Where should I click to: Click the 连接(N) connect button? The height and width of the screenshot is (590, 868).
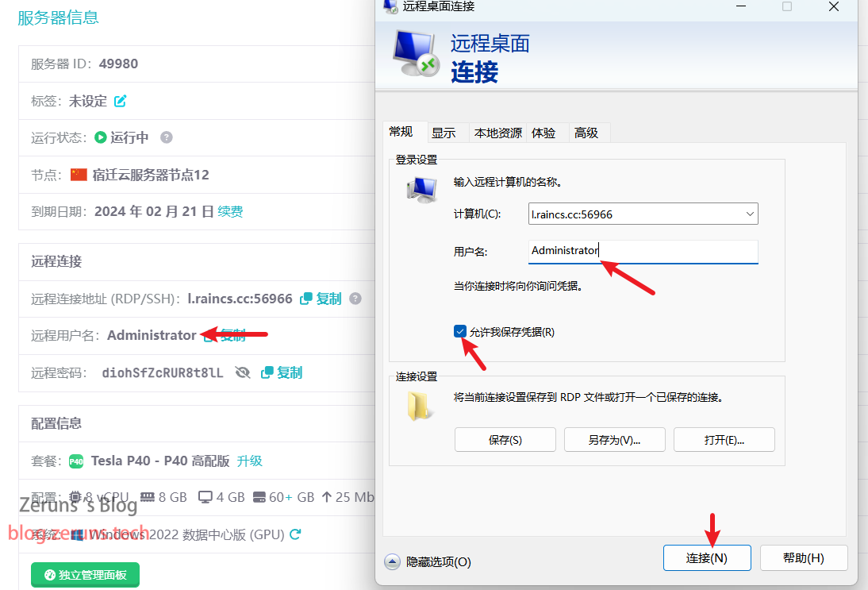707,558
